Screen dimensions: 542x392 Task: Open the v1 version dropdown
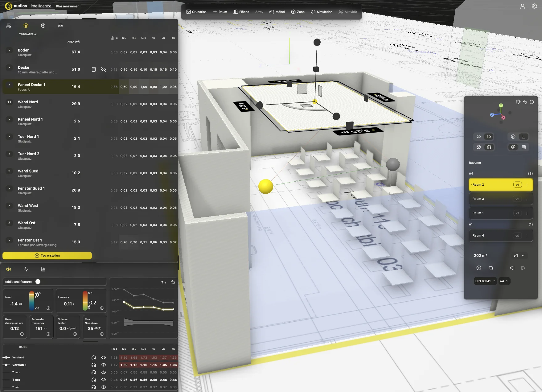[519, 256]
